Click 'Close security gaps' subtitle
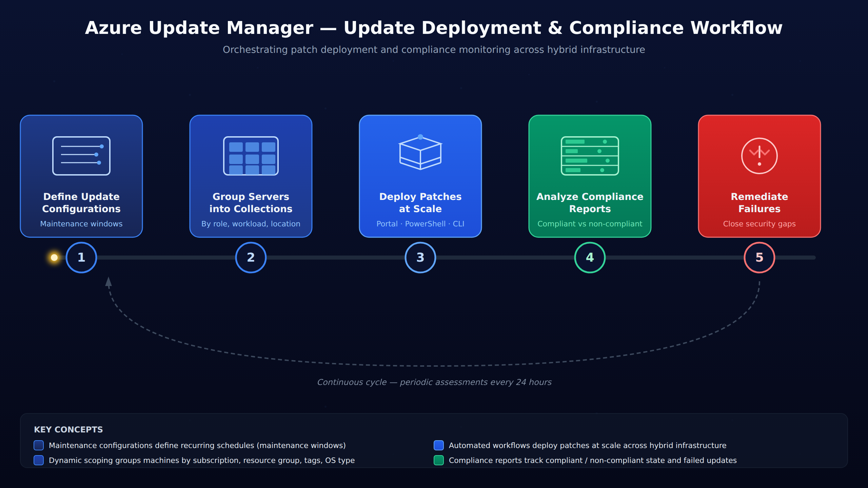The image size is (868, 488). pos(759,224)
